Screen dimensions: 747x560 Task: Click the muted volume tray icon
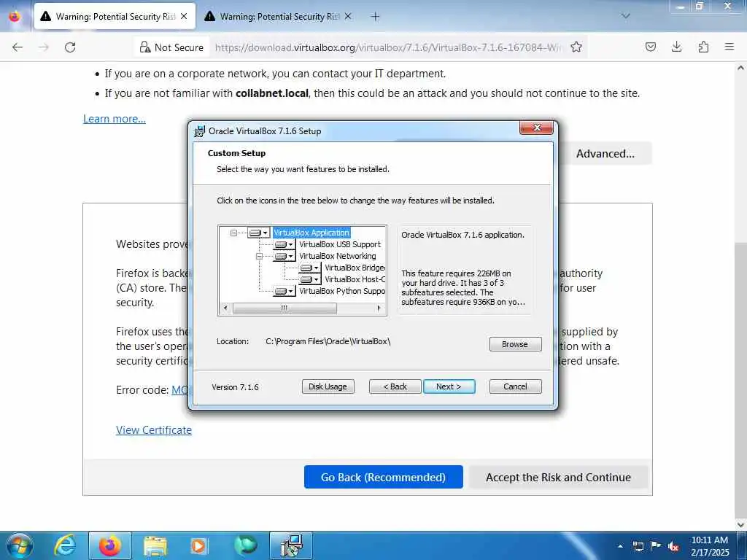pos(673,547)
